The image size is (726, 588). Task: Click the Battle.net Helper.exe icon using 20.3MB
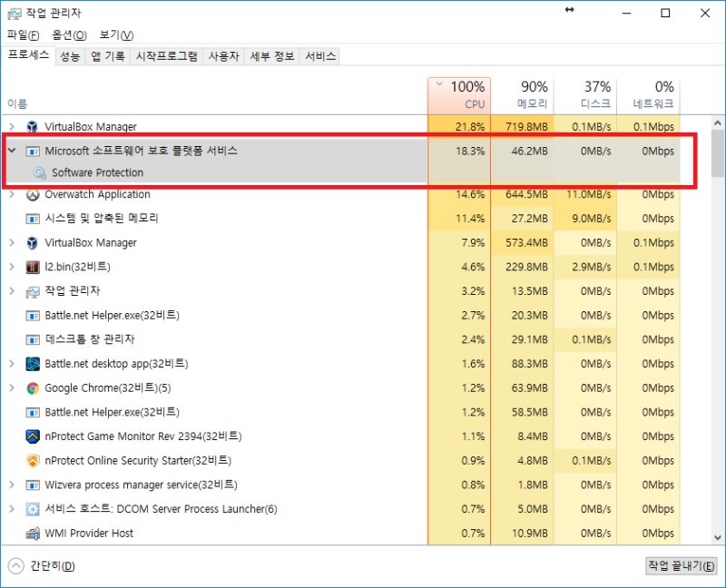pos(33,316)
